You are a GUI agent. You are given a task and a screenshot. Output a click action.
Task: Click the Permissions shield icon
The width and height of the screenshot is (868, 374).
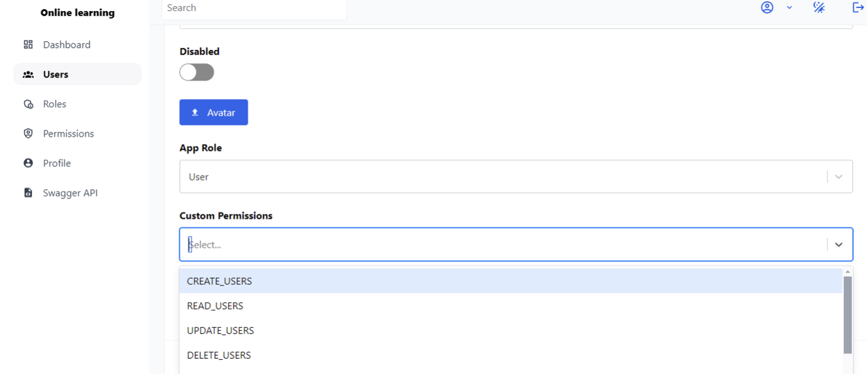28,133
